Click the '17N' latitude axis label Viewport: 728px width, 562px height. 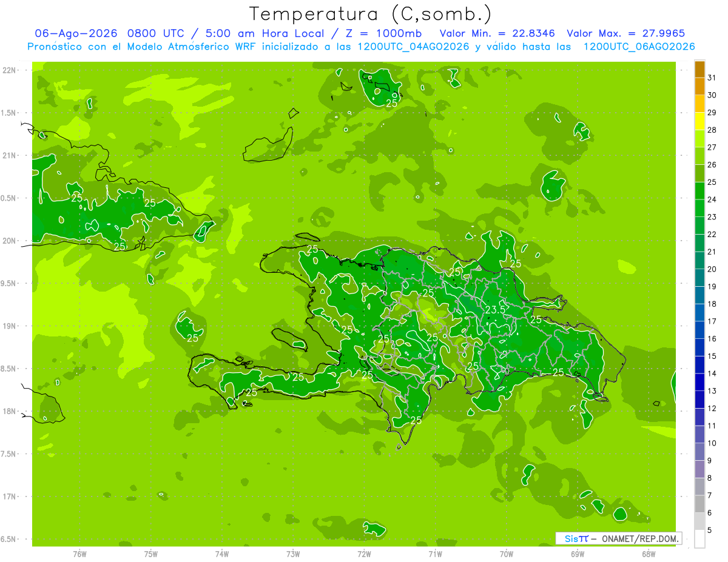(x=10, y=497)
